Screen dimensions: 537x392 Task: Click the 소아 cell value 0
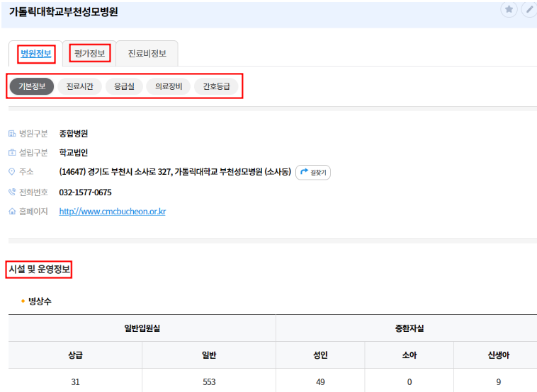pos(409,381)
